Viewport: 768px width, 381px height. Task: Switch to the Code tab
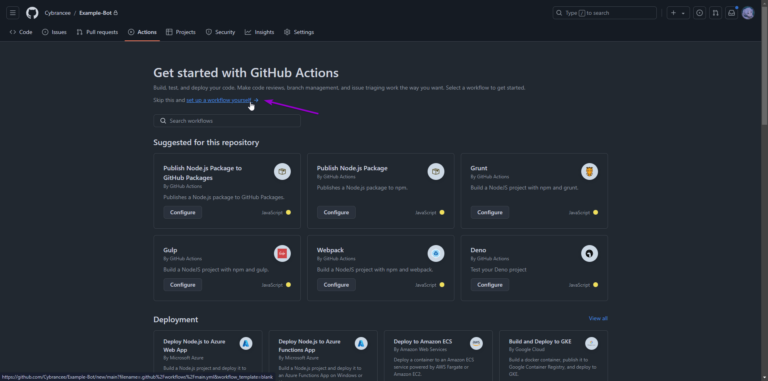(x=21, y=32)
